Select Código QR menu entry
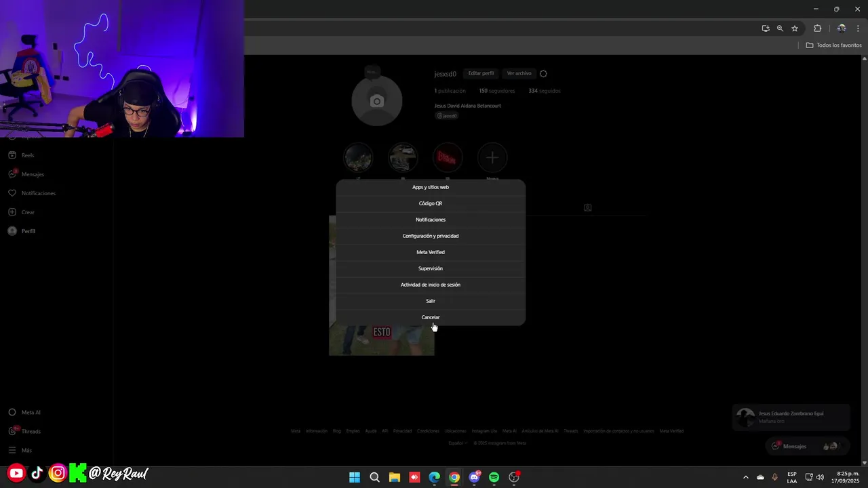The width and height of the screenshot is (868, 488). (x=431, y=203)
